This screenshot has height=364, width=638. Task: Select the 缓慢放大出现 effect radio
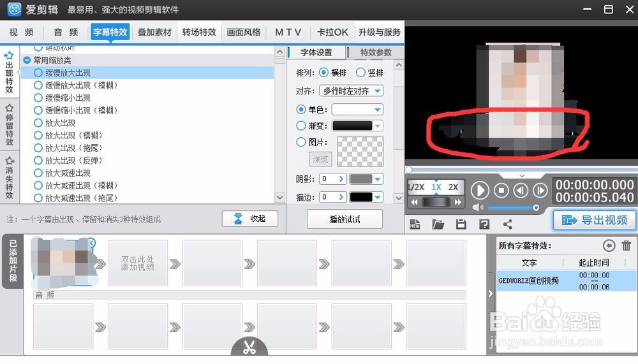(x=38, y=73)
